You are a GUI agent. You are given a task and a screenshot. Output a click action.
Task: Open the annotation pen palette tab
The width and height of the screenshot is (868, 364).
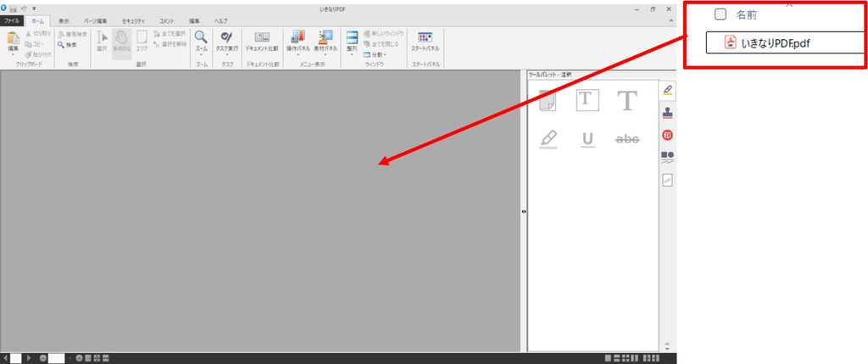668,89
